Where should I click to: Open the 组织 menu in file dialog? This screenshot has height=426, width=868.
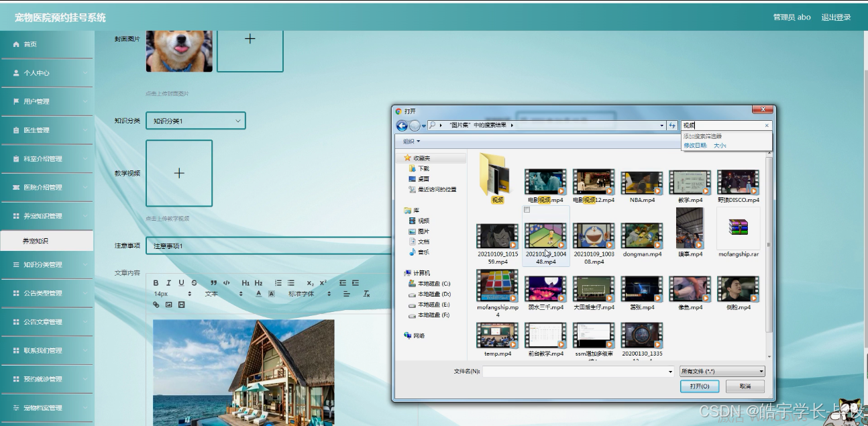(412, 142)
